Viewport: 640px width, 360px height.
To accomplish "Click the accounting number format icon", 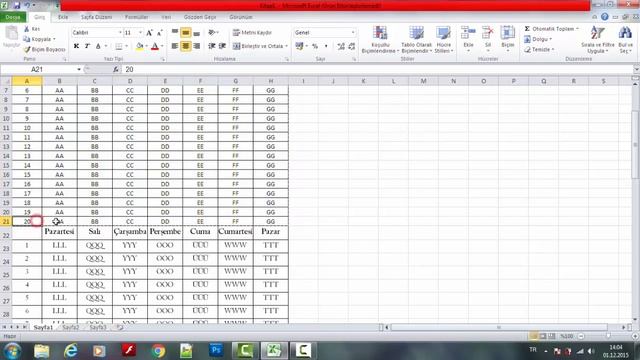I will 299,46.
